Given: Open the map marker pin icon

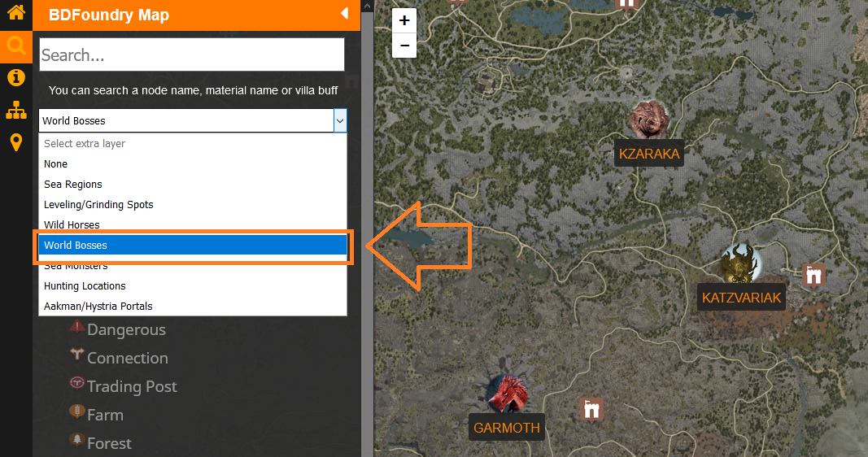Looking at the screenshot, I should pos(16,142).
